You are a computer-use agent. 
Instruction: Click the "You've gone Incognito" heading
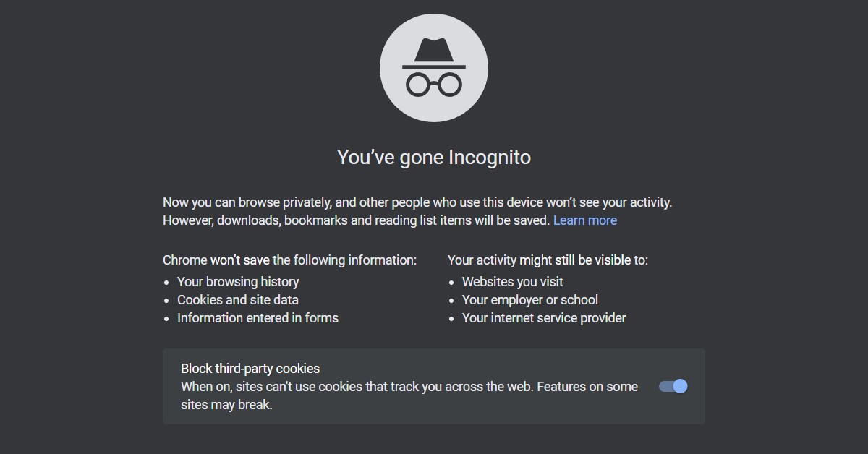[x=433, y=157]
